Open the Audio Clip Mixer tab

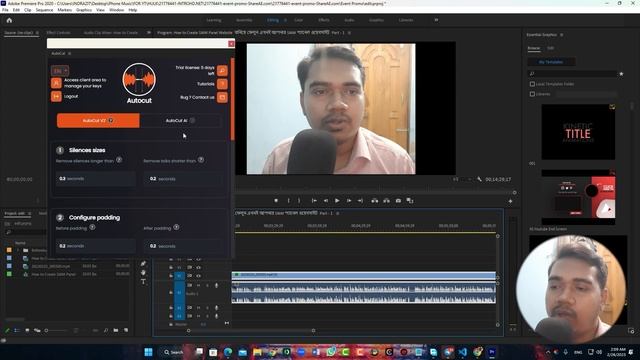(111, 33)
